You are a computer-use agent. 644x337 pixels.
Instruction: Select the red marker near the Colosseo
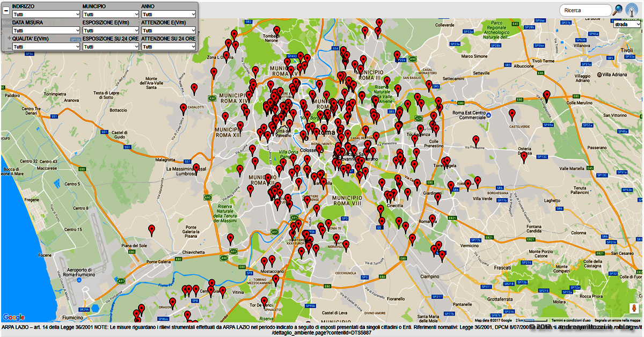click(319, 149)
